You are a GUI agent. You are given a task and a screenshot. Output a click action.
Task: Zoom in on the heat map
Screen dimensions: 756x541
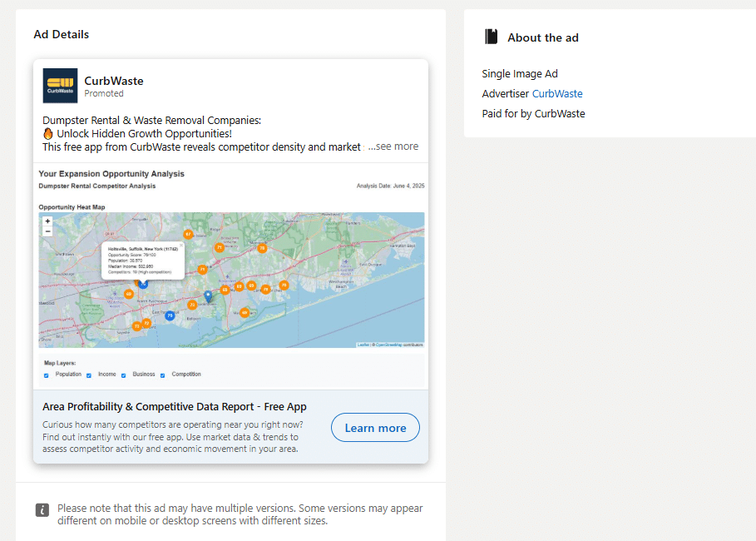(x=47, y=221)
